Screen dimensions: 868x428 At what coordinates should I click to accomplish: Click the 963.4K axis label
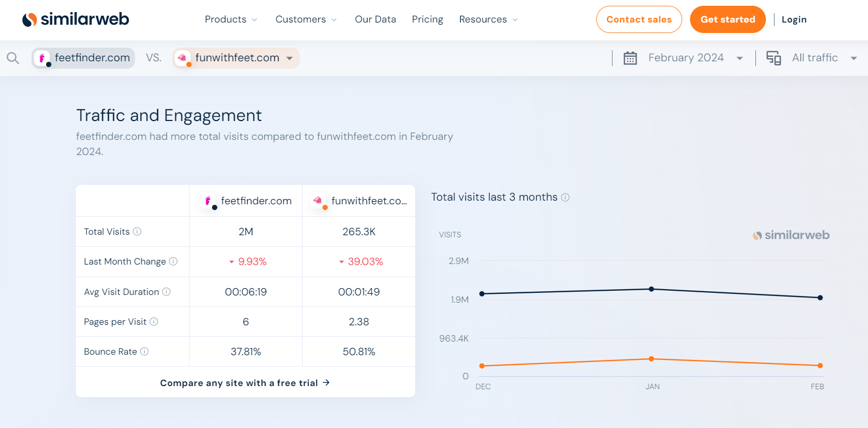point(454,338)
